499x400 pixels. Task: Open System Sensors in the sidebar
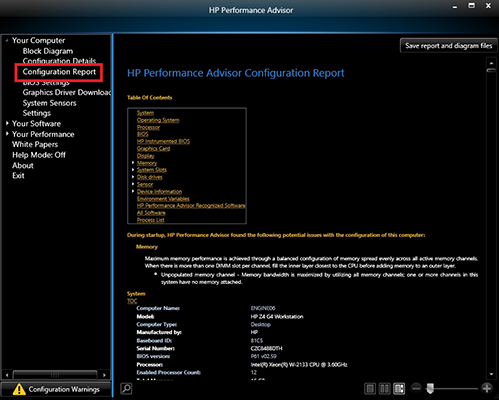(x=49, y=103)
